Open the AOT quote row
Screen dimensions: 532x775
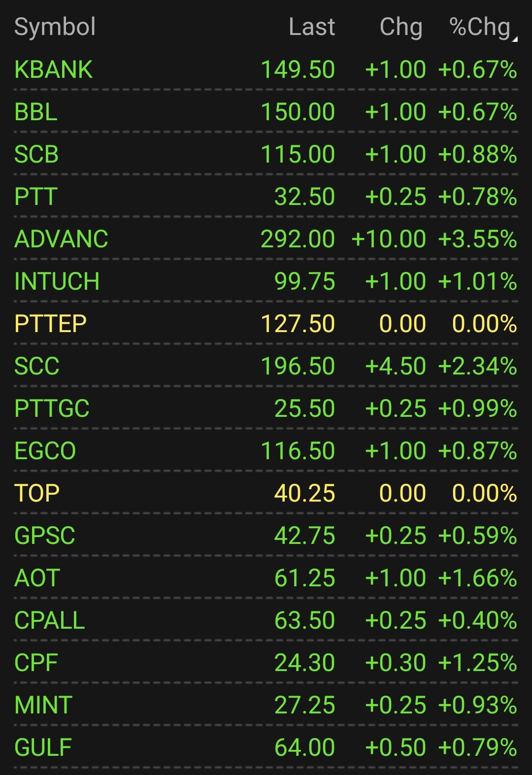click(x=266, y=578)
